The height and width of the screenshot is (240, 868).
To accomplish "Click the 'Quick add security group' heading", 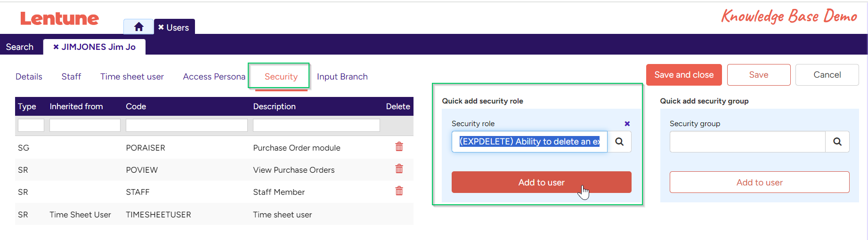I will 704,101.
